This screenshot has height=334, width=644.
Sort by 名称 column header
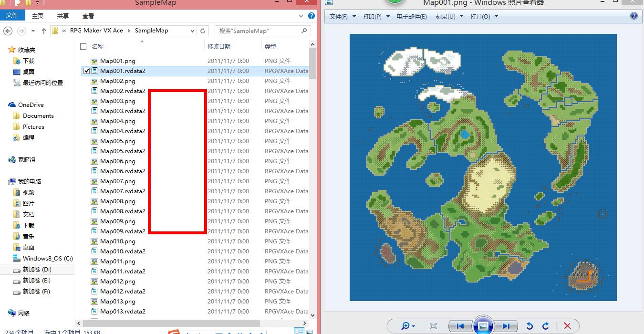point(98,46)
